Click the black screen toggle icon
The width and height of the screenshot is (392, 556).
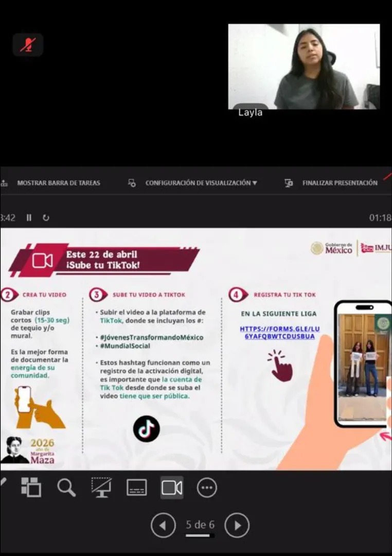coord(101,487)
